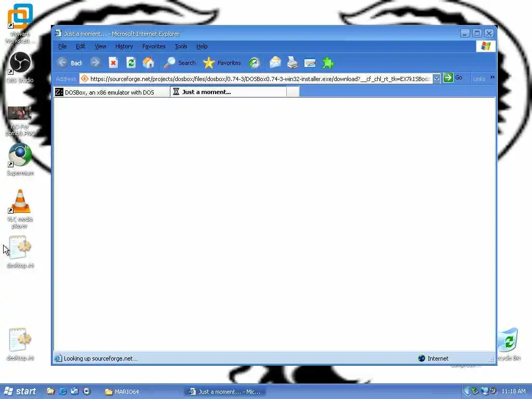Click the new blank tab button
The width and height of the screenshot is (532, 399).
coord(293,91)
